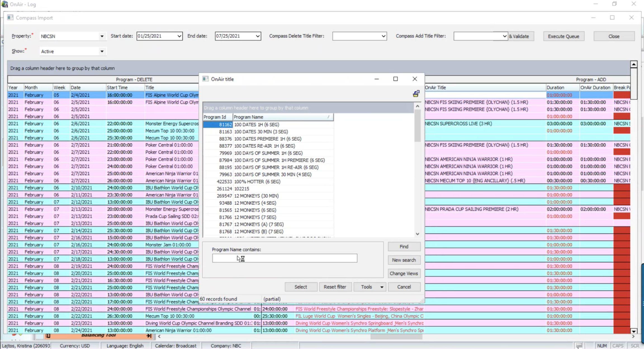Click the Balancing Tool pause icon
Viewport: 644px width, 349px height.
coord(48,336)
